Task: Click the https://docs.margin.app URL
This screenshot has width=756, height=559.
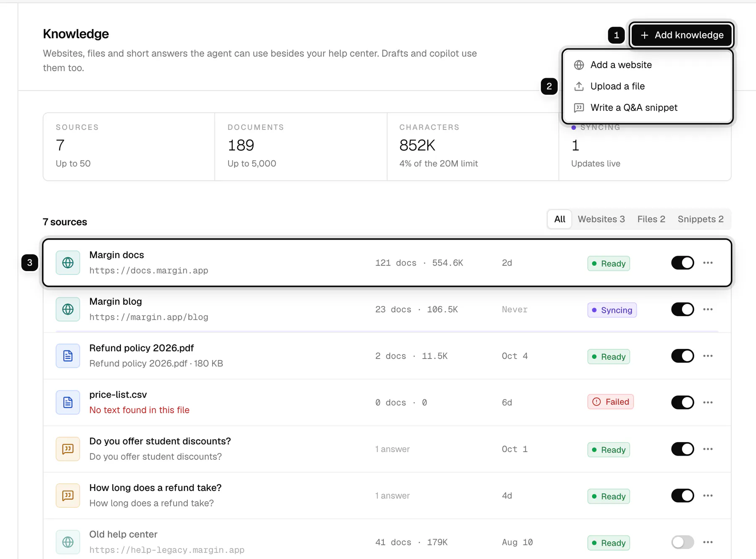Action: click(x=149, y=271)
